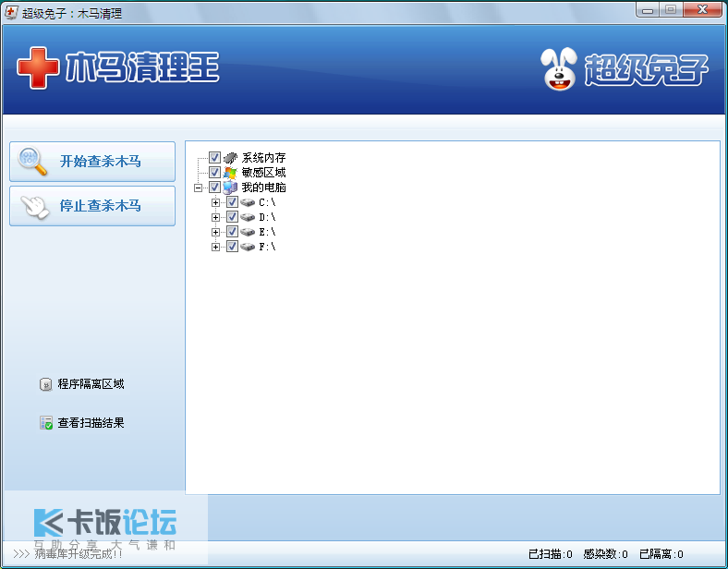Minimize the 超级兔子 window
The image size is (728, 569).
coord(648,10)
